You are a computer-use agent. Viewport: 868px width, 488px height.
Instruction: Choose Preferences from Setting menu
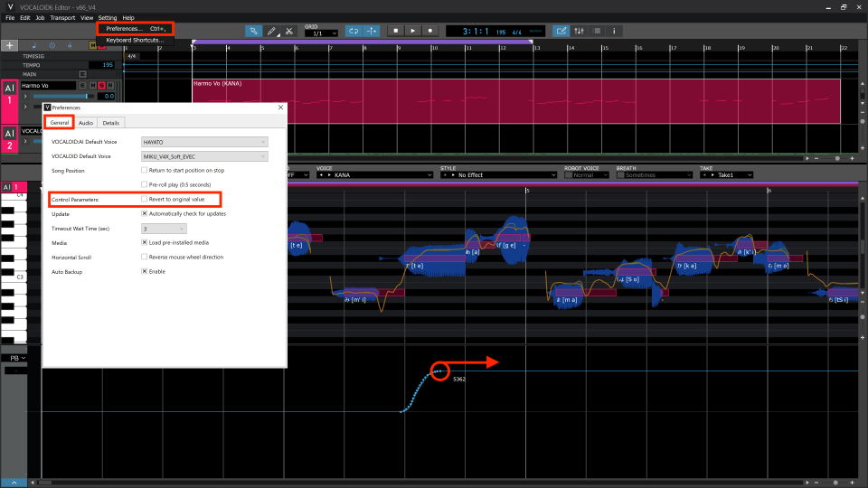click(x=135, y=28)
